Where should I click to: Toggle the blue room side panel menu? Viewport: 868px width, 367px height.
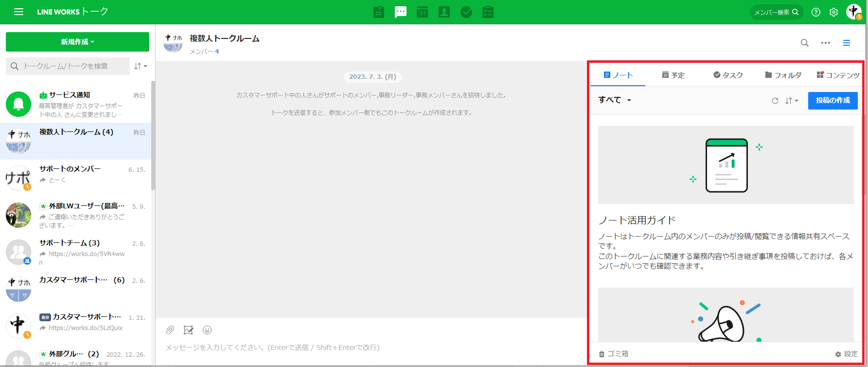847,43
